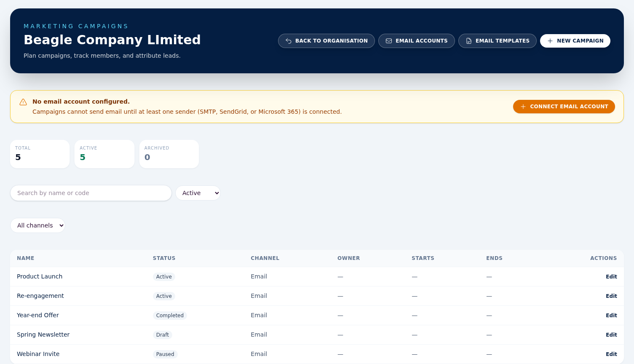Click the Owner column header
Screen dimensions: 634x364
pyautogui.click(x=349, y=258)
